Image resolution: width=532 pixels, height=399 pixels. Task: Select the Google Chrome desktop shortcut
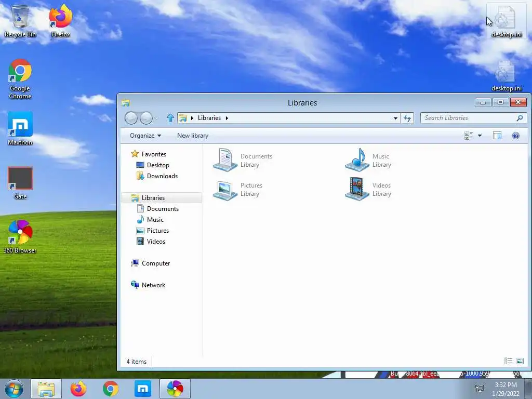coord(20,79)
